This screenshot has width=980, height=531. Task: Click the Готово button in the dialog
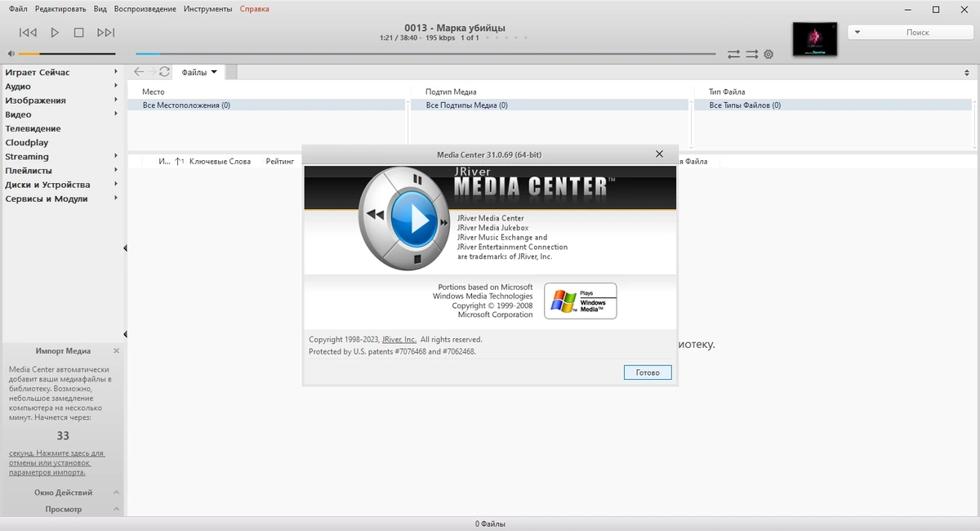[x=648, y=373]
